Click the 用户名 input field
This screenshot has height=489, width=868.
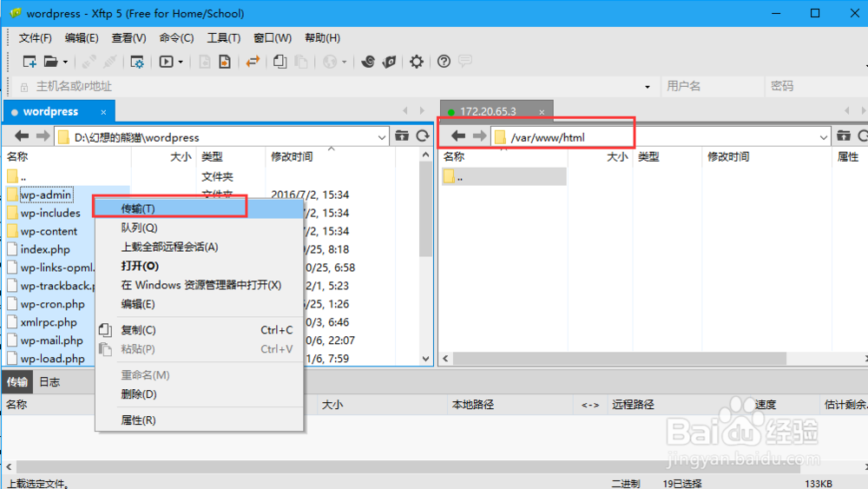(712, 86)
